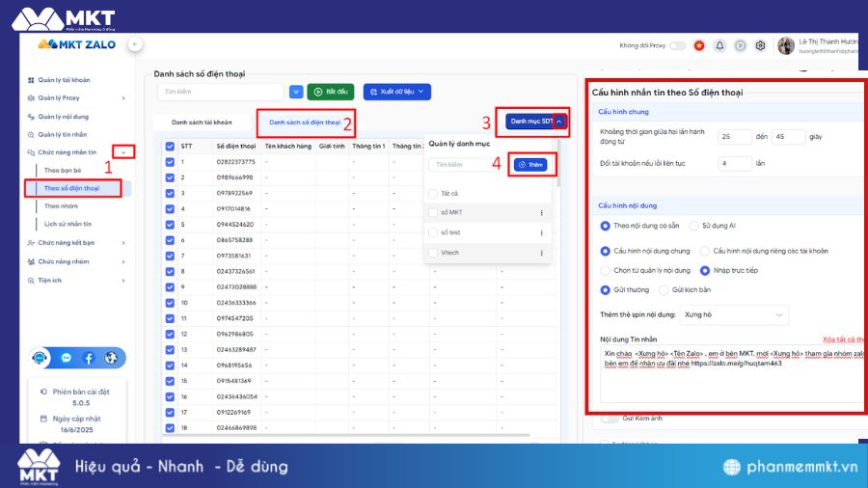Viewport: 868px width, 488px height.
Task: Expand the Chức năng nhóm menu
Action: click(x=123, y=261)
